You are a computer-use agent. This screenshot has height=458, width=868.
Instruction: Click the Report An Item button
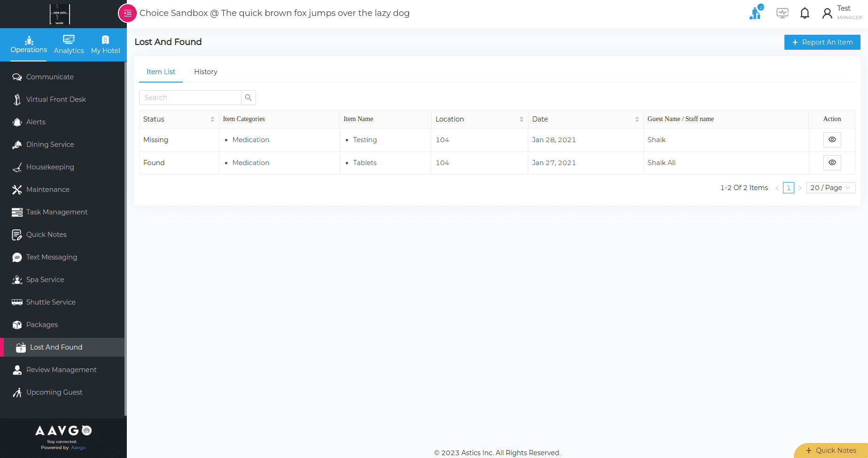[822, 42]
